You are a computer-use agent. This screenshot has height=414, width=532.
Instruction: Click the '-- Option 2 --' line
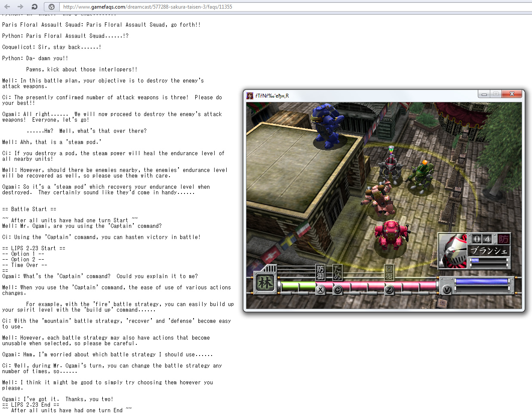click(23, 259)
